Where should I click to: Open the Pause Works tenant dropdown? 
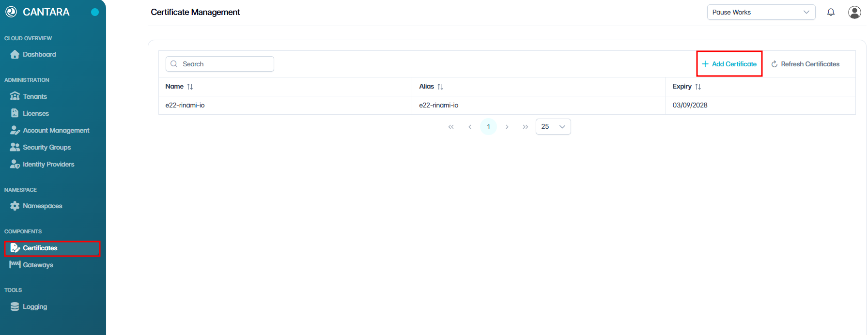pyautogui.click(x=761, y=12)
